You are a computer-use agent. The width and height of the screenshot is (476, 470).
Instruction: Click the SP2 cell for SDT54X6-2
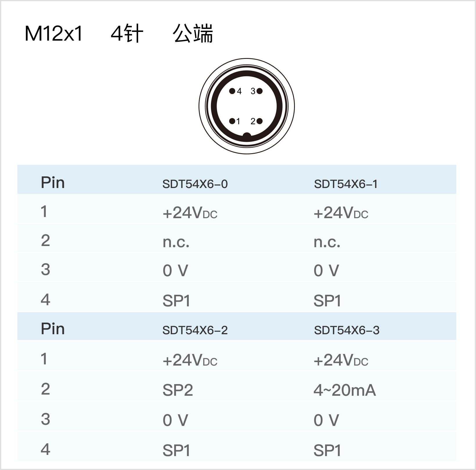click(178, 390)
